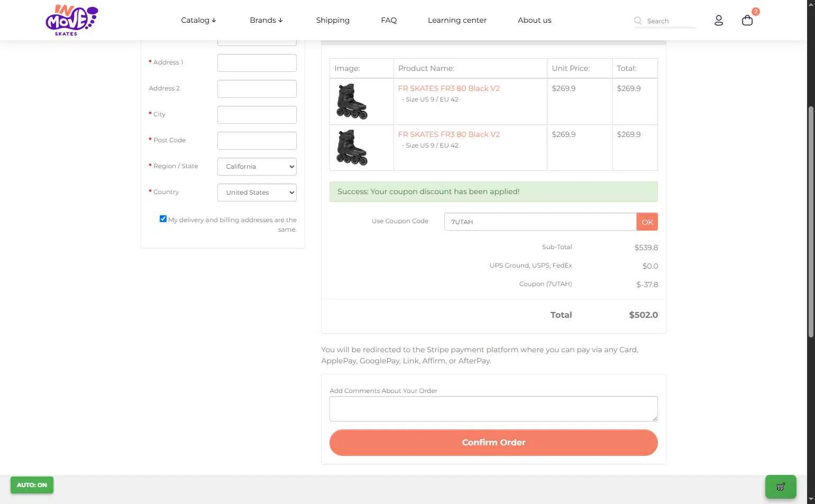The width and height of the screenshot is (815, 504).
Task: Expand the Brands menu
Action: click(266, 20)
